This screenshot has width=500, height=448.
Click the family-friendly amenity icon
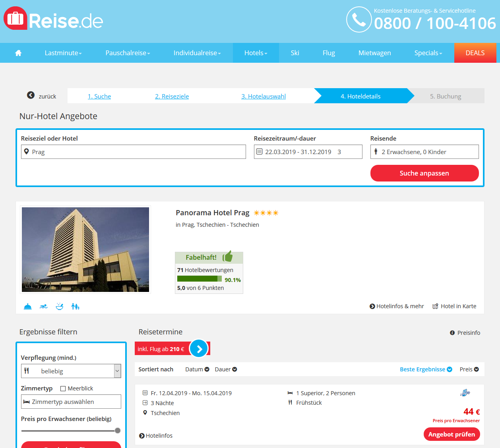pyautogui.click(x=75, y=306)
